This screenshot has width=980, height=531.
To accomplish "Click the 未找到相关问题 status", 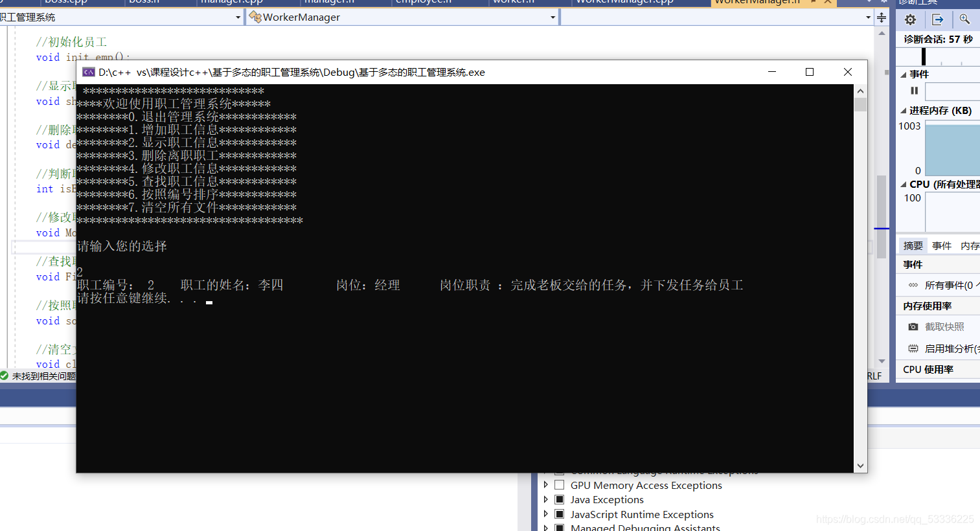I will click(44, 376).
